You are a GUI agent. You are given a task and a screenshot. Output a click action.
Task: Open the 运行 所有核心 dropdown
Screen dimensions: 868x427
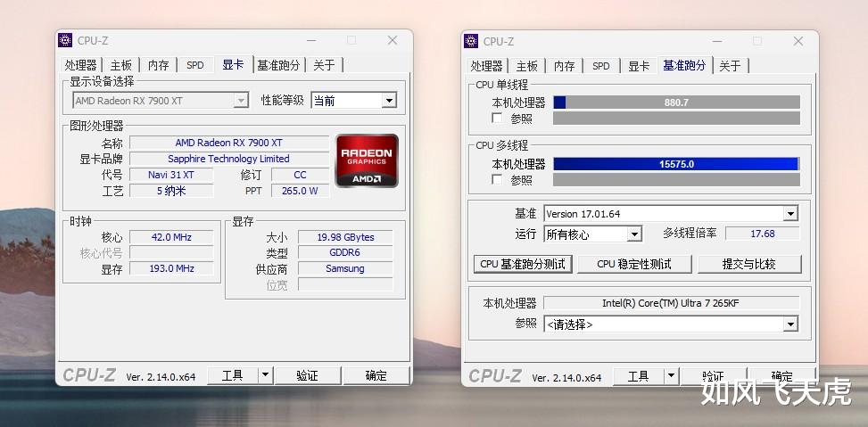(593, 234)
